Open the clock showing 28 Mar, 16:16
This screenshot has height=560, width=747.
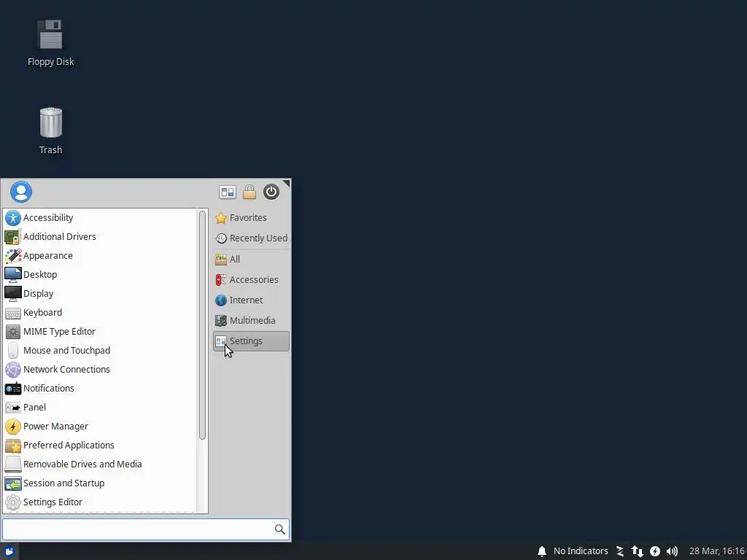pos(716,551)
